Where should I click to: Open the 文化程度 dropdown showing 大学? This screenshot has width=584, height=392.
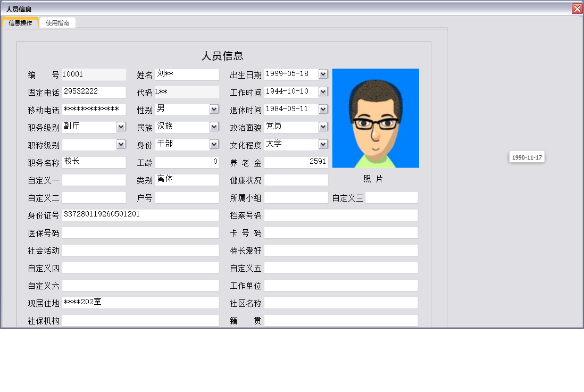[x=323, y=144]
